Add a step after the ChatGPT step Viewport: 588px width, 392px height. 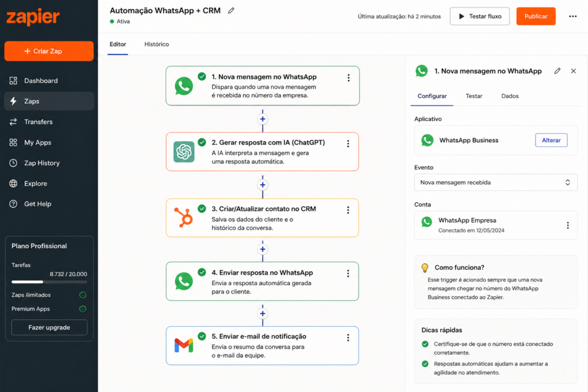tap(262, 185)
